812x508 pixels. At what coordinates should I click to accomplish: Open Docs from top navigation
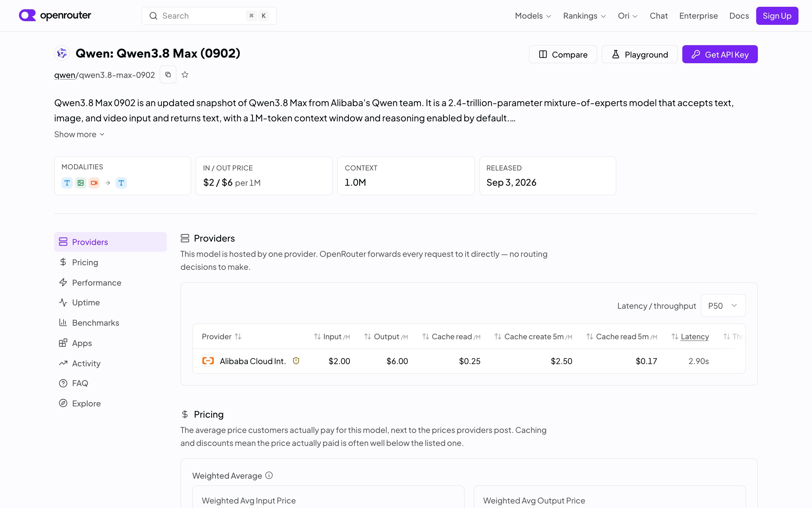pos(739,16)
